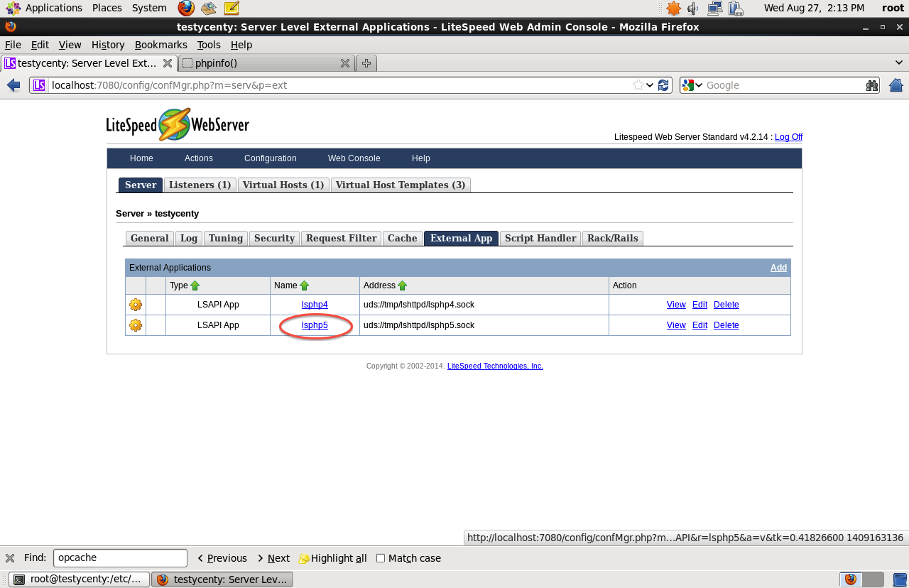This screenshot has height=588, width=909.
Task: Open the Applications menu
Action: pyautogui.click(x=54, y=8)
